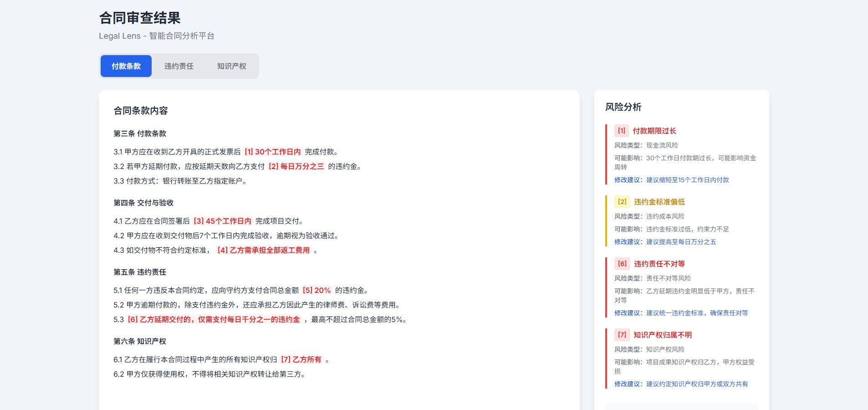The image size is (868, 410).
Task: Select the [7] 乙方所有 IP ownership marker
Action: [x=304, y=359]
